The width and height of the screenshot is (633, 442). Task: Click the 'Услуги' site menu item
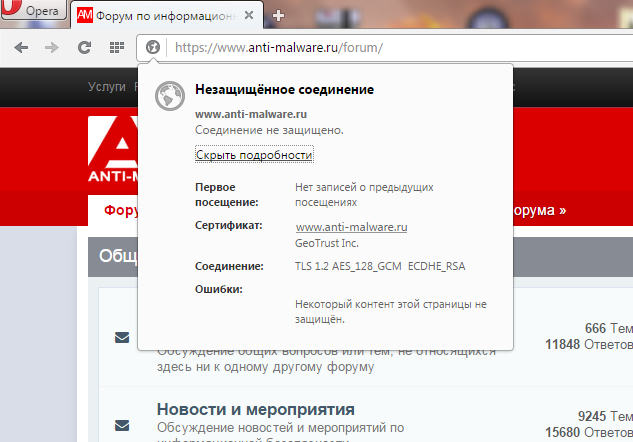(x=107, y=87)
